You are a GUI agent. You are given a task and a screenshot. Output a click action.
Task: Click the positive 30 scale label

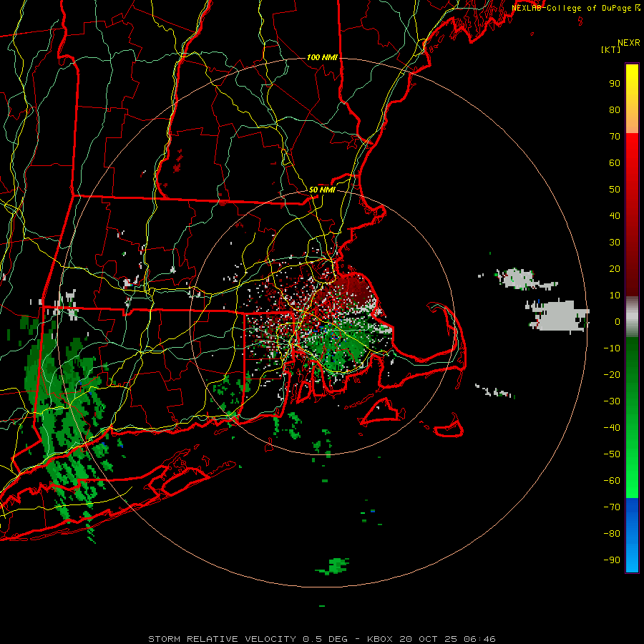pos(615,243)
